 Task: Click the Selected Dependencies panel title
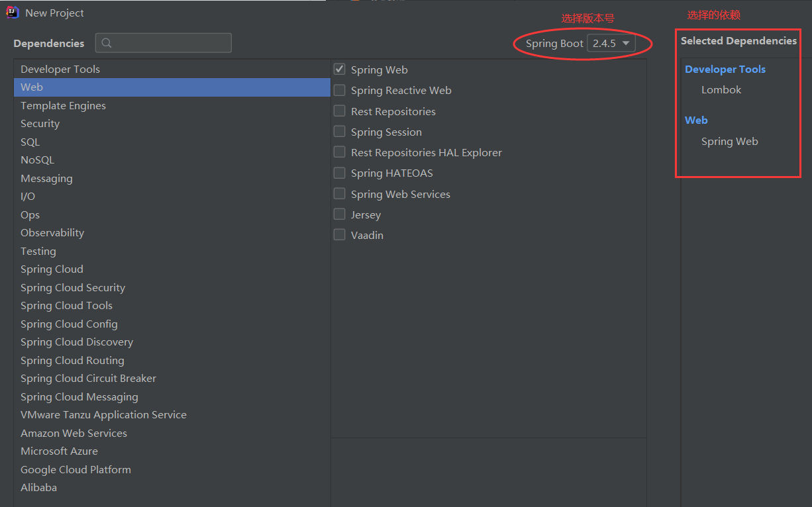pos(738,41)
